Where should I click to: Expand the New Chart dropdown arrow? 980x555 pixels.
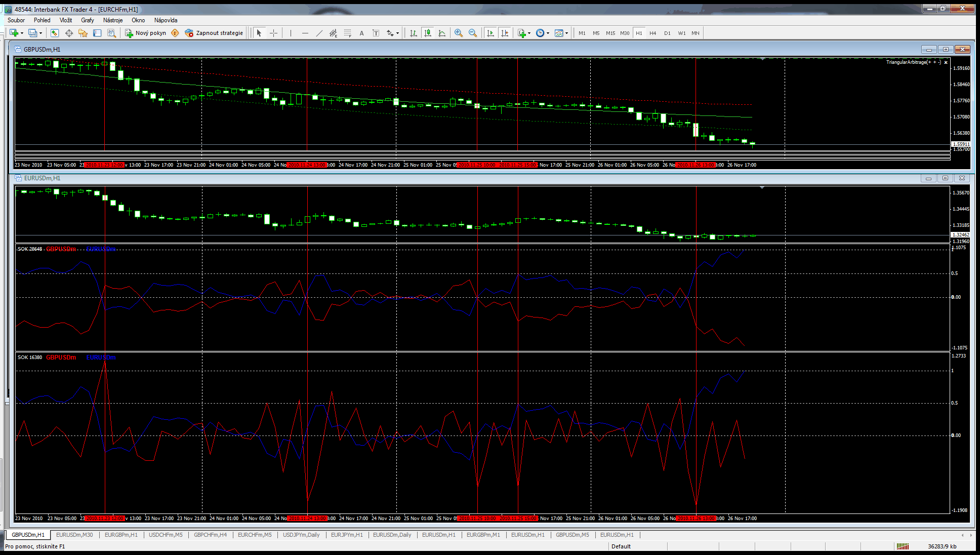22,33
